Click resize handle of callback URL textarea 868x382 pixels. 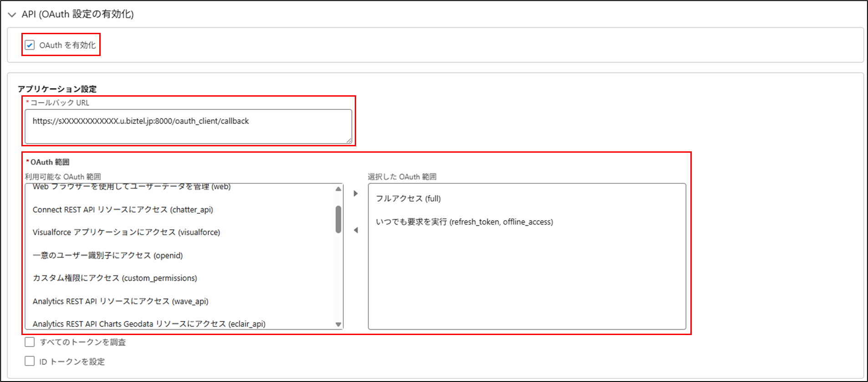pyautogui.click(x=349, y=141)
